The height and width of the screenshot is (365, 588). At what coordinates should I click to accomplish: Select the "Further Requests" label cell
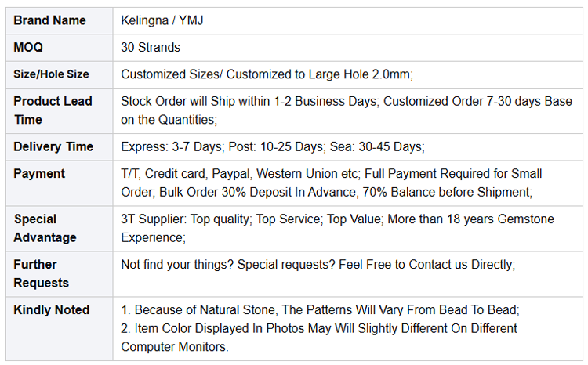(x=42, y=273)
